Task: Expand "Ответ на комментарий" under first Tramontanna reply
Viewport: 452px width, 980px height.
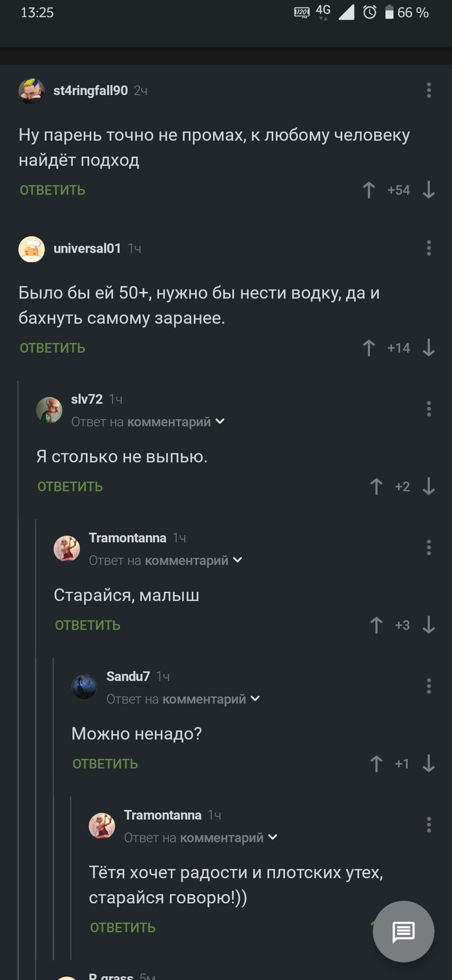Action: click(x=238, y=560)
